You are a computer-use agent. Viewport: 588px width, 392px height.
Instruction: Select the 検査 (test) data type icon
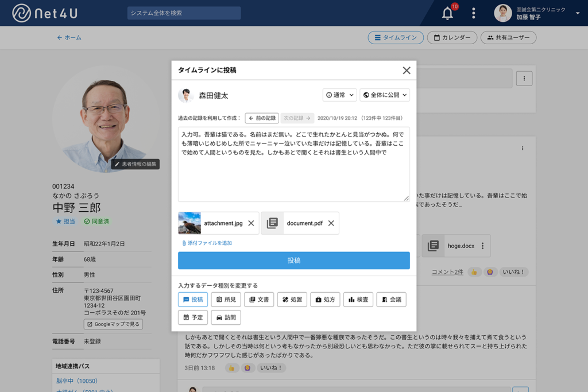tap(358, 299)
